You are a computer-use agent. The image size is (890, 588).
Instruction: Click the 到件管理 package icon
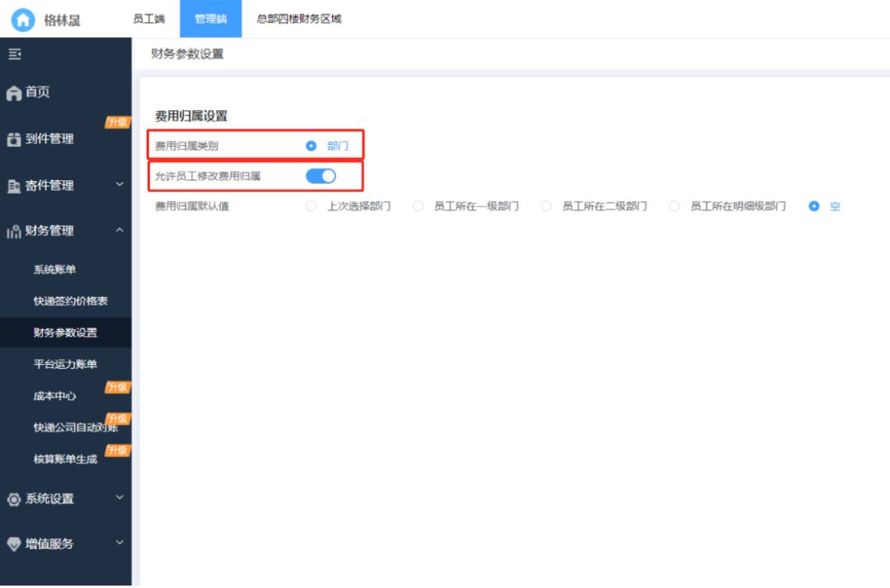14,139
